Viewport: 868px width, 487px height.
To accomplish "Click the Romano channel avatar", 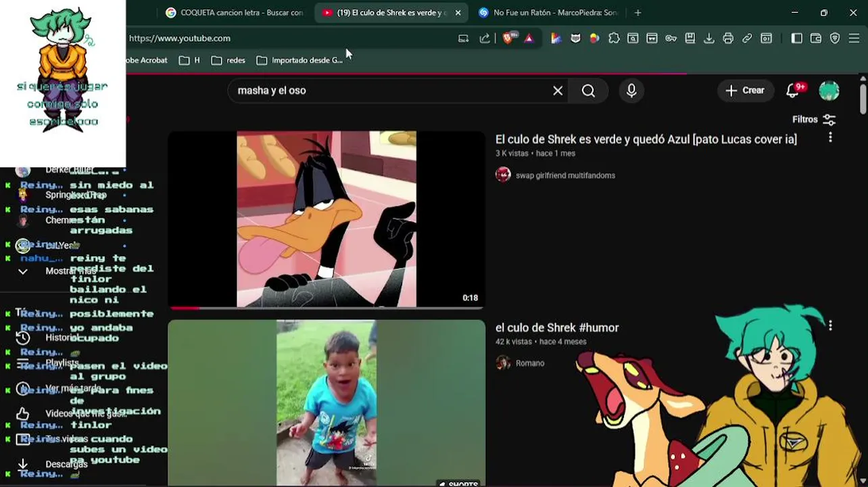I will pos(503,363).
